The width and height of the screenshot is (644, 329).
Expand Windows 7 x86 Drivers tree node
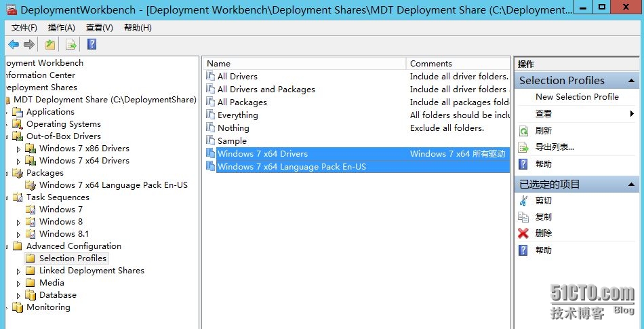click(x=18, y=149)
